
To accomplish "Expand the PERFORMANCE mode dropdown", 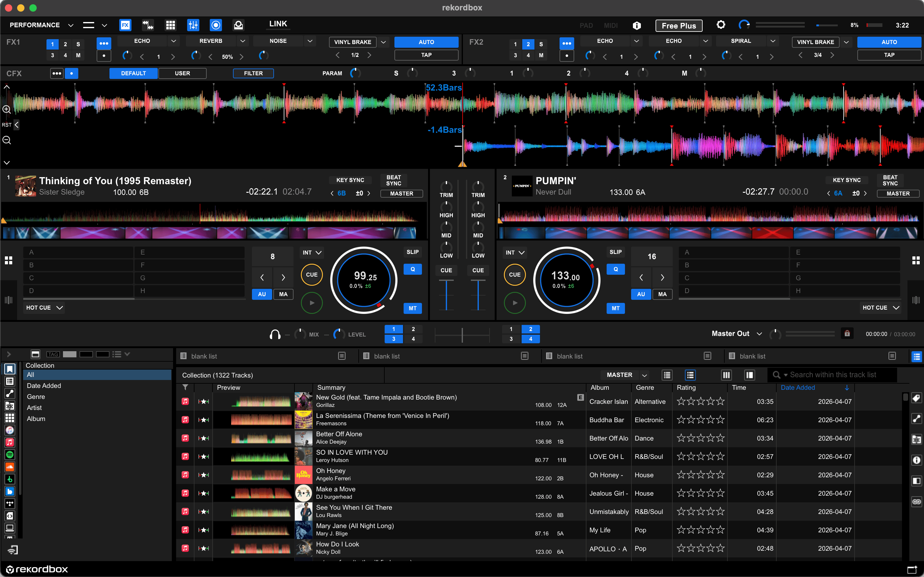I will tap(71, 25).
